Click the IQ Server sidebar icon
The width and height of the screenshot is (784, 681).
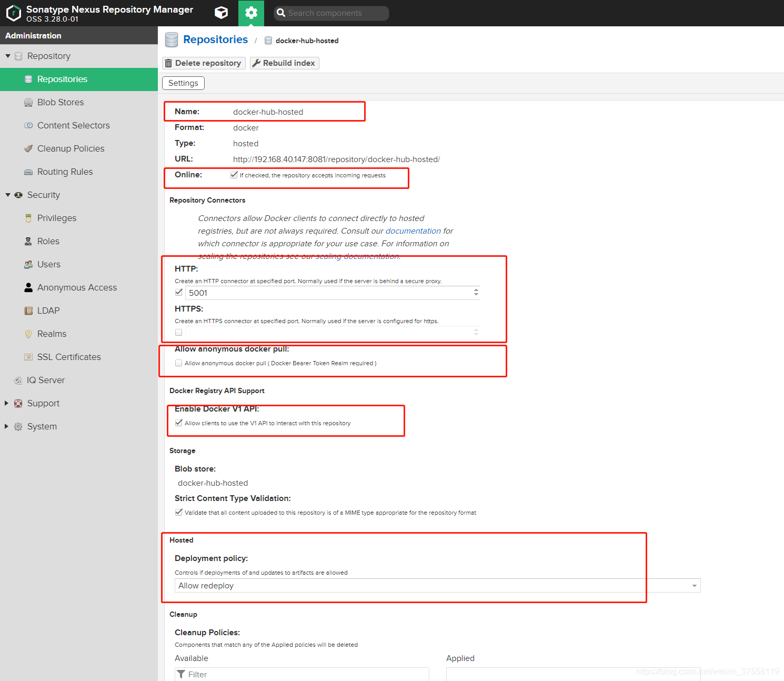18,380
